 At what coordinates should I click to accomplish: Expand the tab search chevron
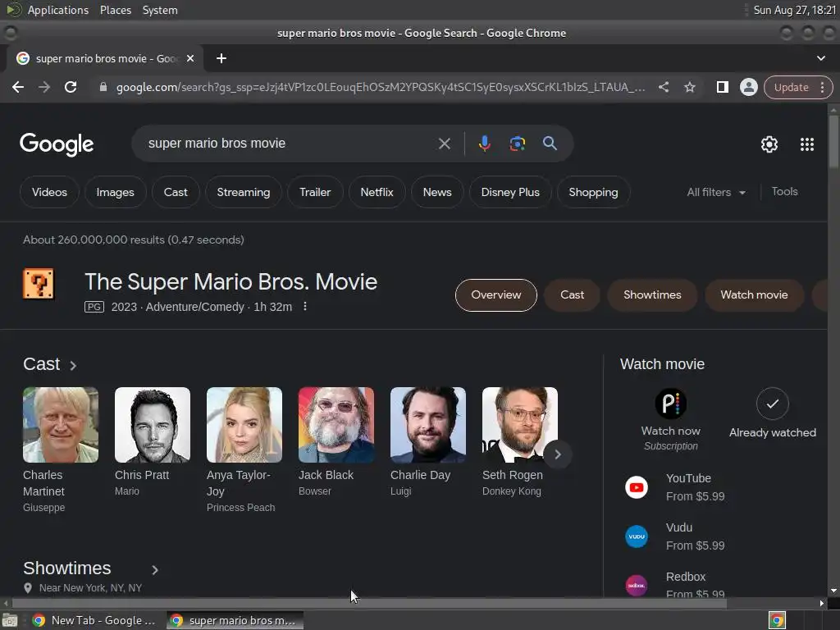820,58
